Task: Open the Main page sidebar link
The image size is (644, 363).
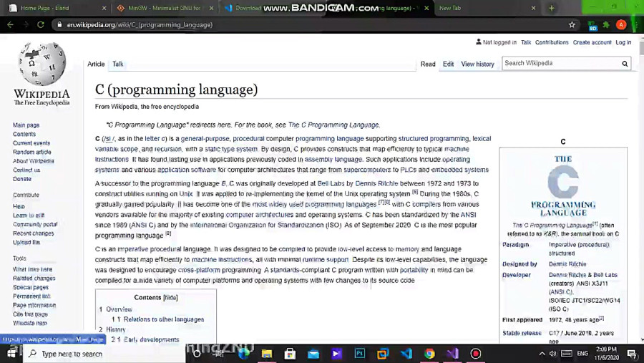Action: 26,125
